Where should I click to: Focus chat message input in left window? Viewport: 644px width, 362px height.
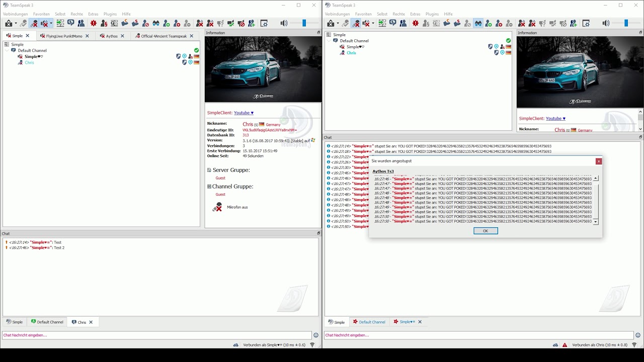pos(156,335)
